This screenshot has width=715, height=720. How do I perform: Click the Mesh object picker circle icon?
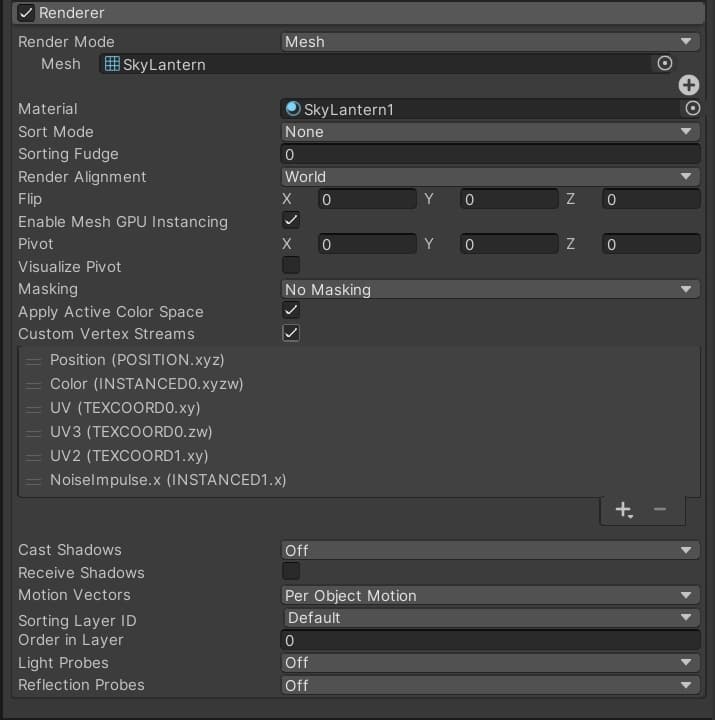click(665, 64)
